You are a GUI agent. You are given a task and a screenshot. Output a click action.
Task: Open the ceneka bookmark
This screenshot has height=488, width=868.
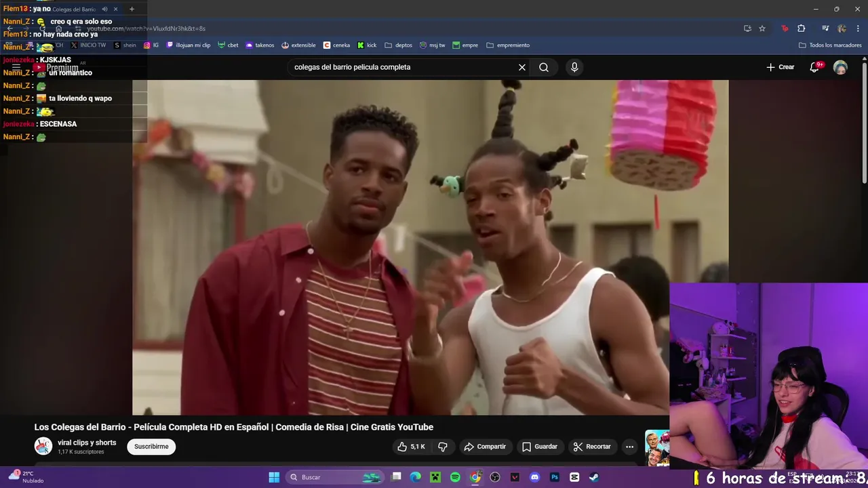tap(336, 45)
